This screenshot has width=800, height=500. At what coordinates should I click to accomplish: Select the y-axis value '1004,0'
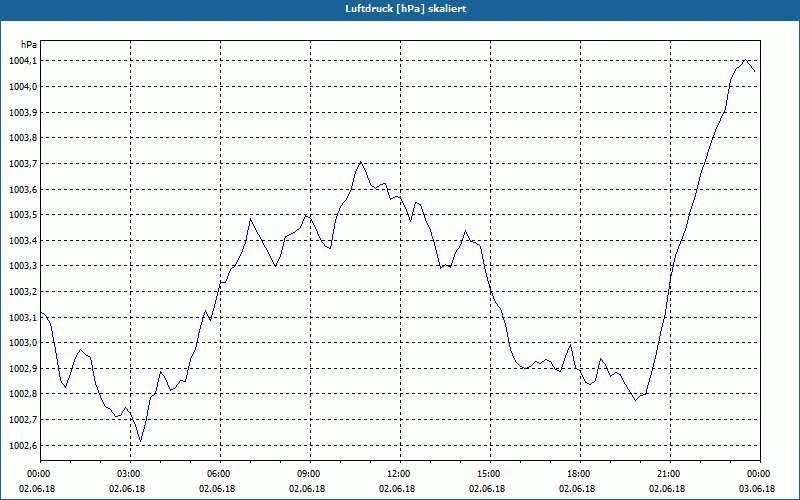(23, 87)
